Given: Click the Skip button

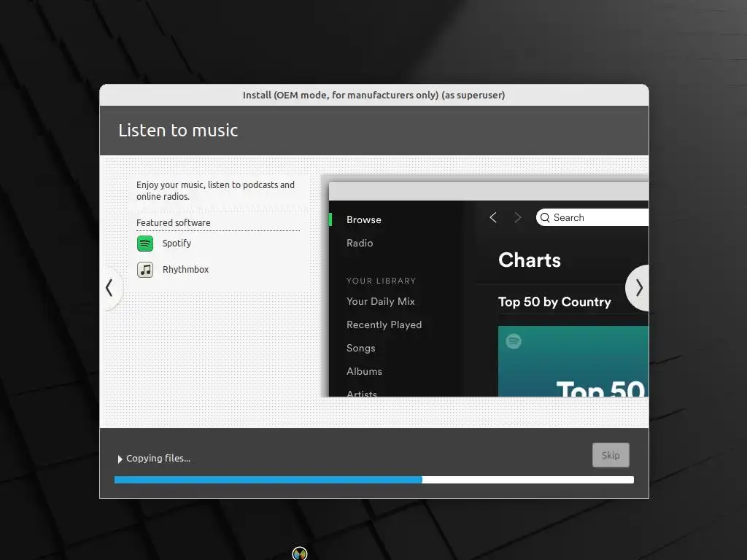Looking at the screenshot, I should click(x=611, y=455).
